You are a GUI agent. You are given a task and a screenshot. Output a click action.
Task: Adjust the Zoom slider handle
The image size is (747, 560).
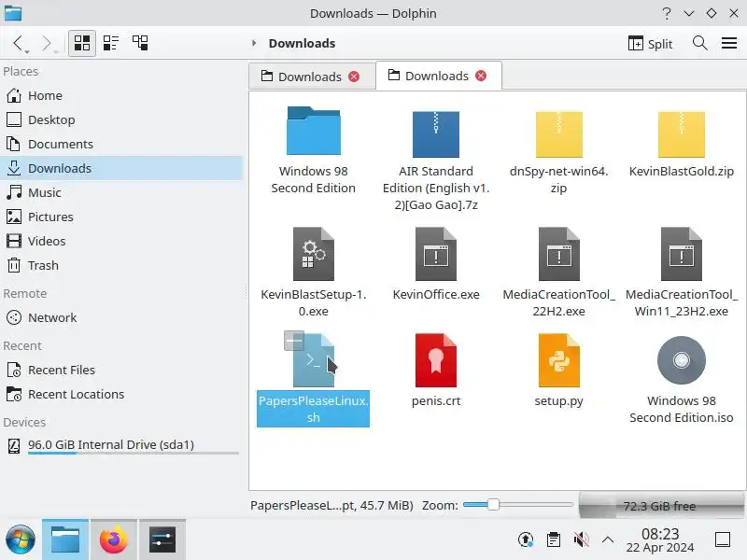493,505
